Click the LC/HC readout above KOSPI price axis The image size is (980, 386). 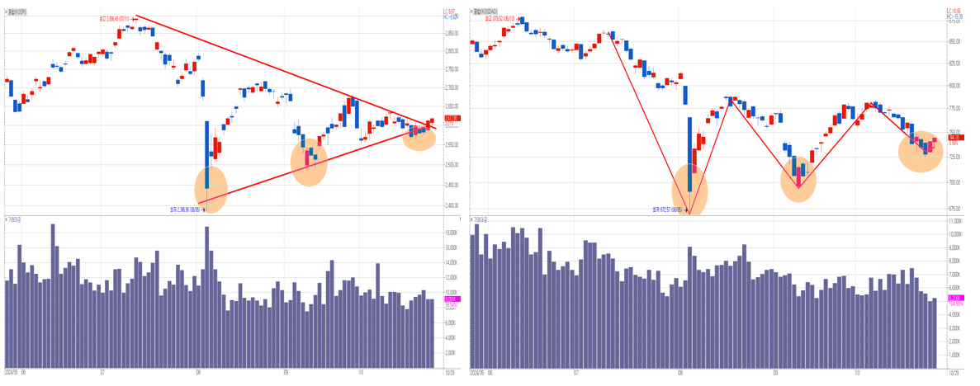click(451, 13)
